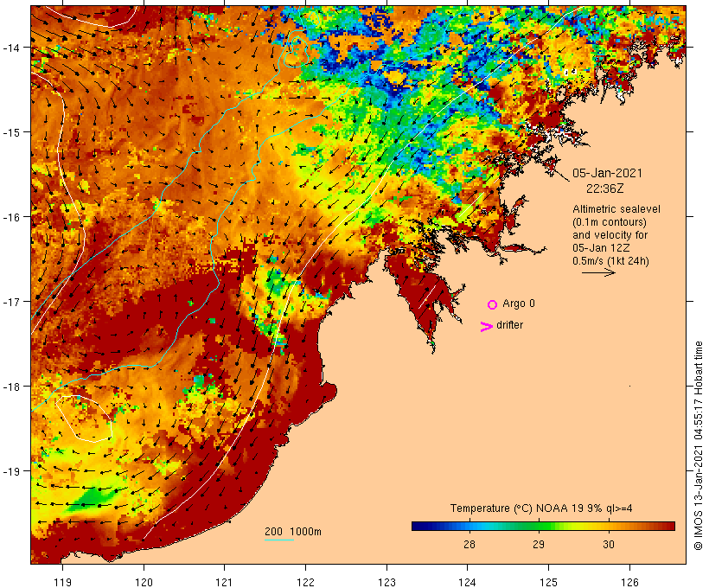
Task: Click the '200 1000m' depth contour label
Action: click(293, 532)
